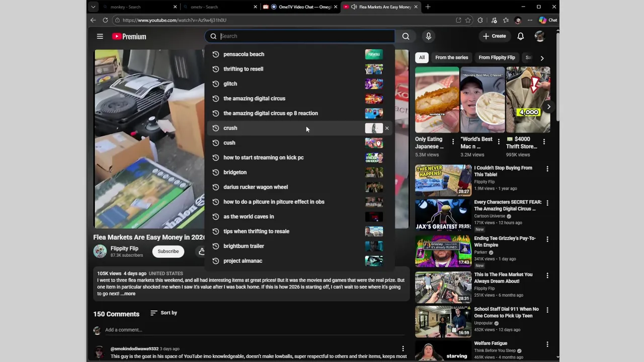The width and height of the screenshot is (644, 362).
Task: Open options for 'Every Characters SECRET FEAR' video
Action: (x=547, y=203)
